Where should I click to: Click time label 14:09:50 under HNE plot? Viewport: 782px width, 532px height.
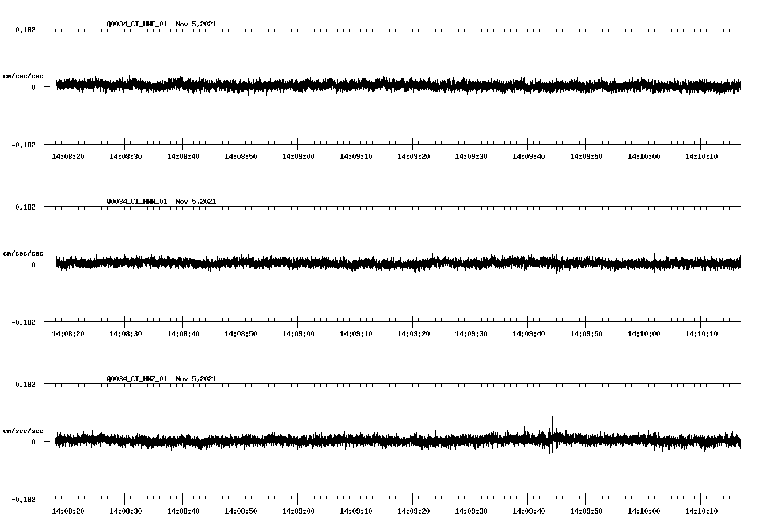coord(586,156)
